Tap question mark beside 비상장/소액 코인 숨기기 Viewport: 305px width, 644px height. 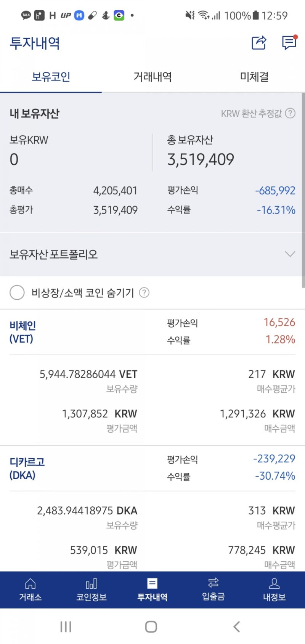click(x=144, y=293)
